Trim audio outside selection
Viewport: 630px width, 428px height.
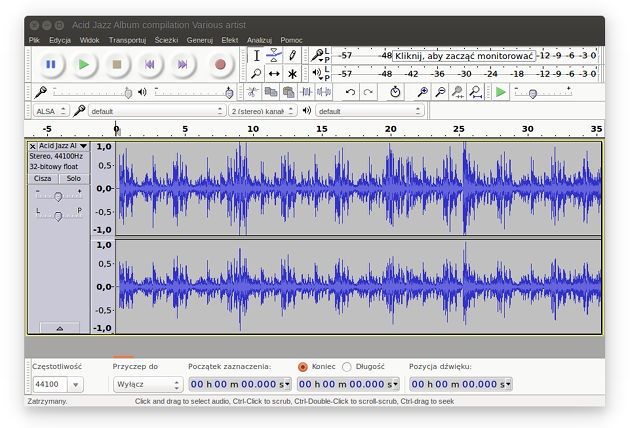(x=306, y=92)
